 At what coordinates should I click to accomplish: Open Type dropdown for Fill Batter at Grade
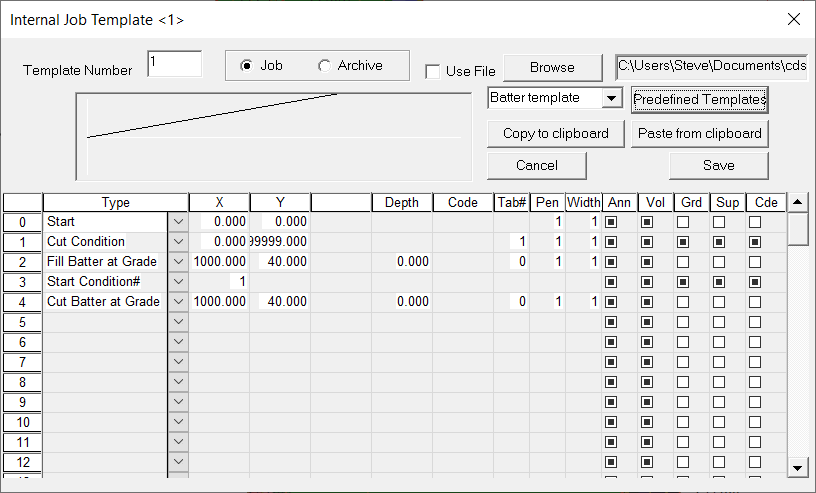pyautogui.click(x=178, y=261)
